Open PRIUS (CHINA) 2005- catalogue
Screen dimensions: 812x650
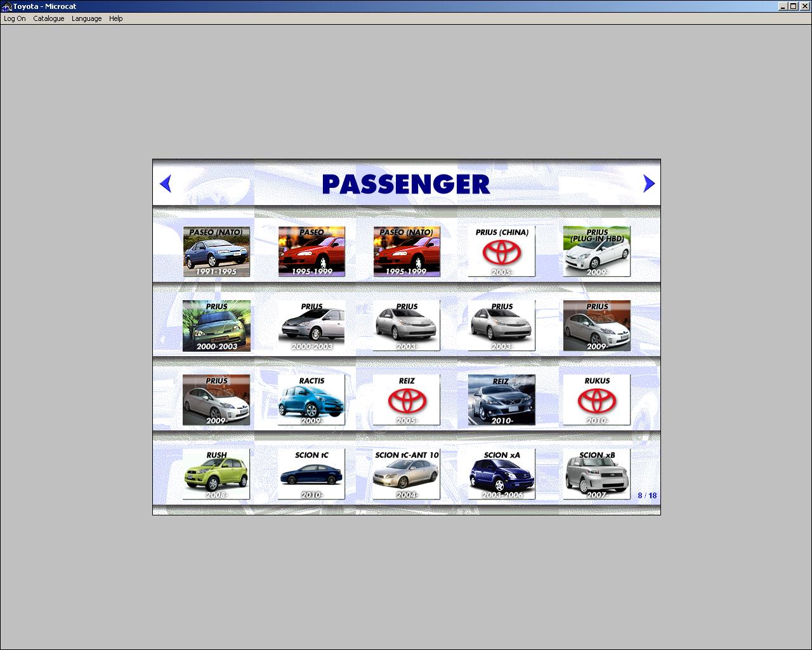(502, 251)
